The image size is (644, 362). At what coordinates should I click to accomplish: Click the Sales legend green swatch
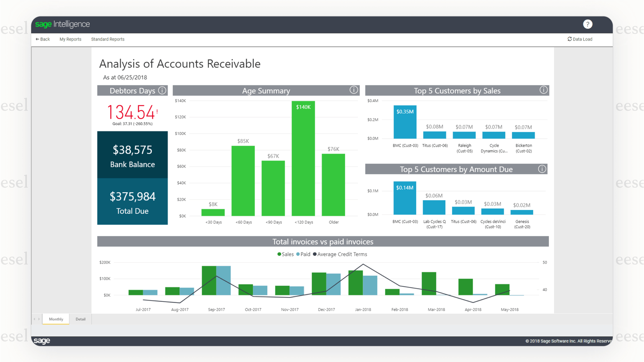[x=279, y=254]
